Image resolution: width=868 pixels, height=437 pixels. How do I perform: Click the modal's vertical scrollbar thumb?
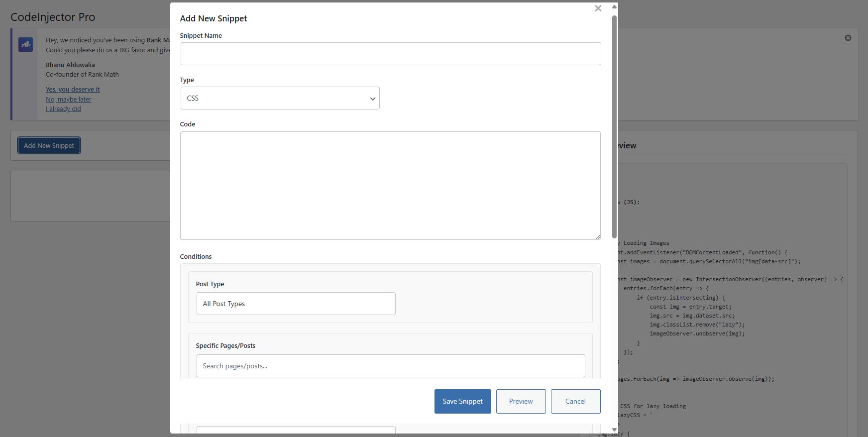(x=614, y=124)
